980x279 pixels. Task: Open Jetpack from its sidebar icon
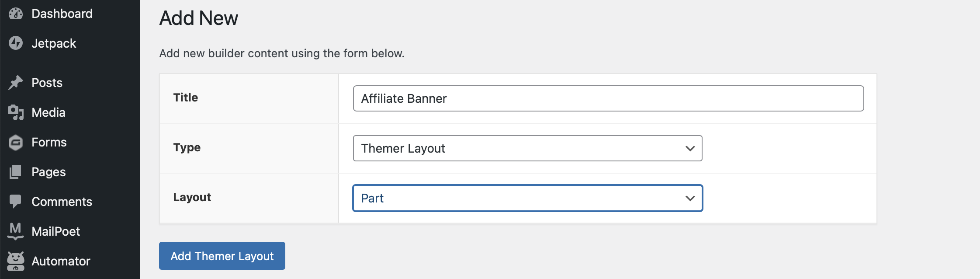point(16,43)
